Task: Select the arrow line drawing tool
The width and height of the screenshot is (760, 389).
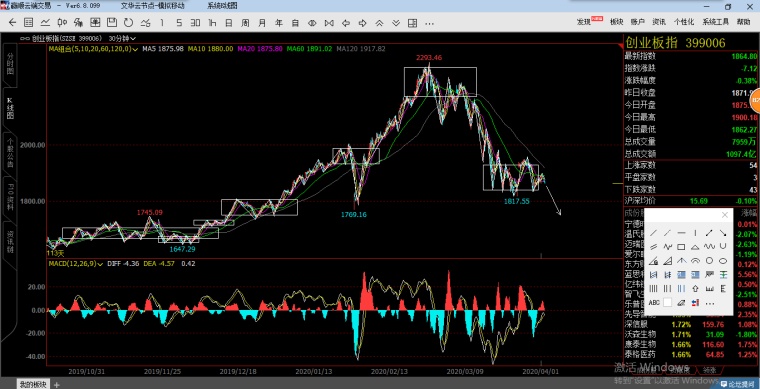Action: 709,233
